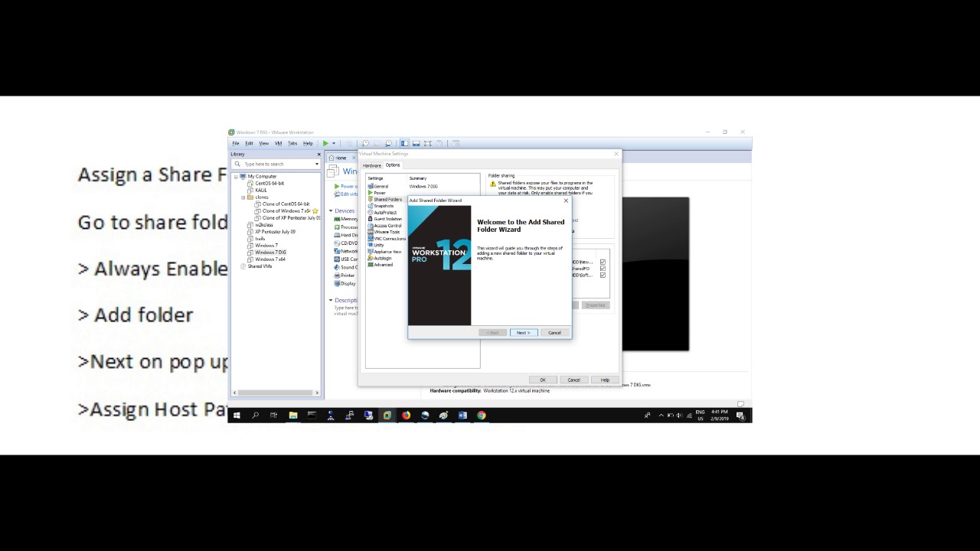Click the Properties button in folder sharing
980x551 pixels.
pyautogui.click(x=595, y=305)
